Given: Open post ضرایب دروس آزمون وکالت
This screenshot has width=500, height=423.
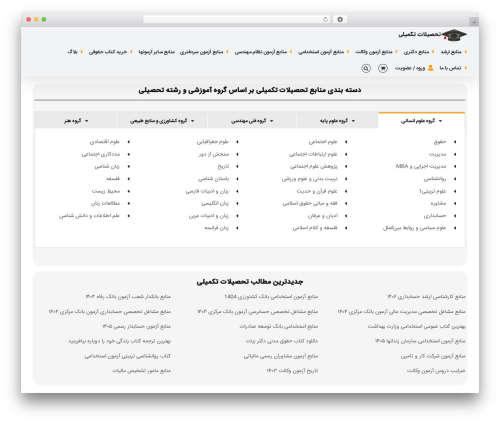Looking at the screenshot, I should click(436, 371).
